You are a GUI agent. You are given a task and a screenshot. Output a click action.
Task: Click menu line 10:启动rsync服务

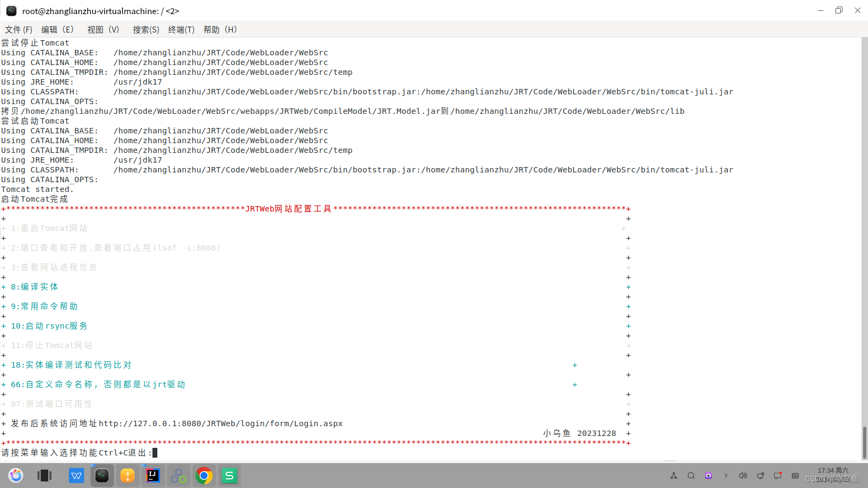49,326
